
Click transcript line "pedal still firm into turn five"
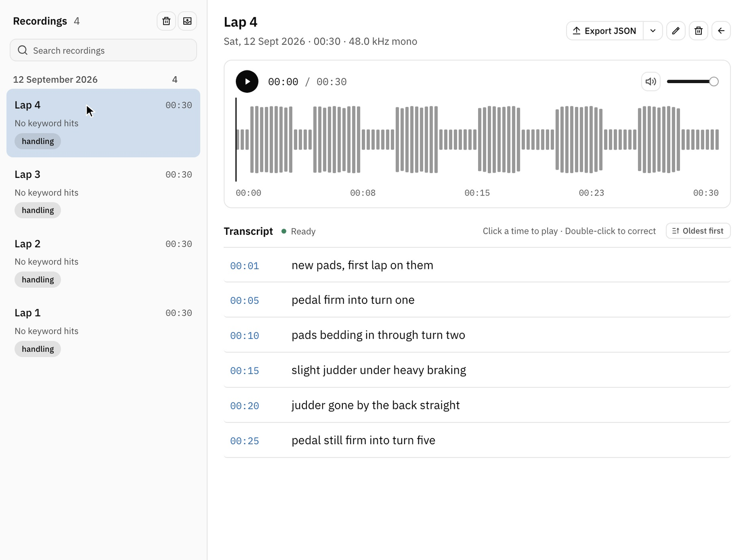click(x=363, y=440)
